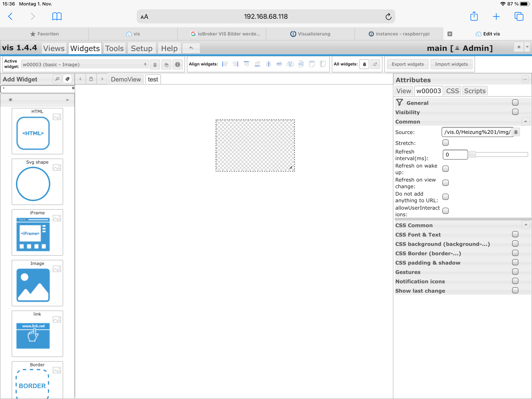The height and width of the screenshot is (399, 532).
Task: Delete the active widget with trash icon
Action: [x=155, y=64]
